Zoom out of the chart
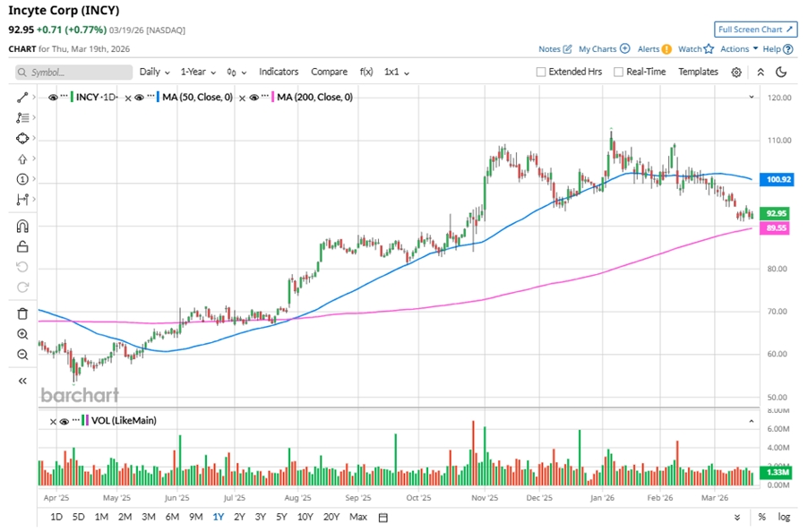 click(x=22, y=355)
